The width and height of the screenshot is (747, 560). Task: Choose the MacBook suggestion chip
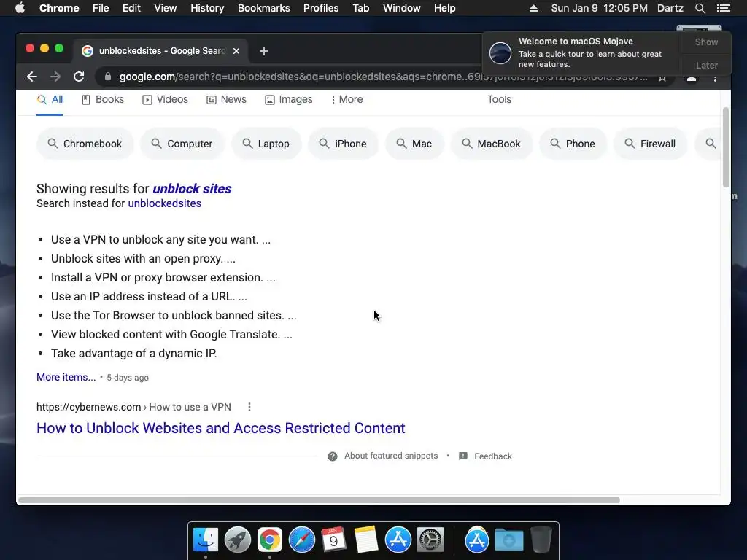coord(491,144)
